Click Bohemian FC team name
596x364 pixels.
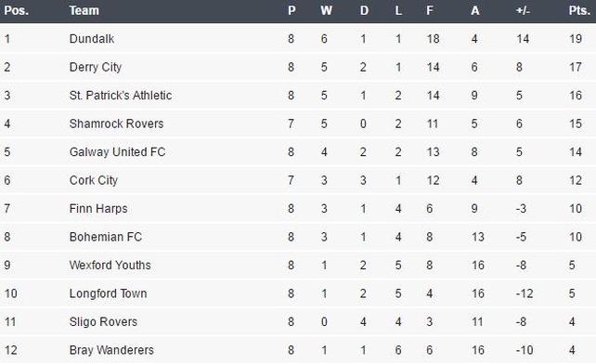(105, 237)
